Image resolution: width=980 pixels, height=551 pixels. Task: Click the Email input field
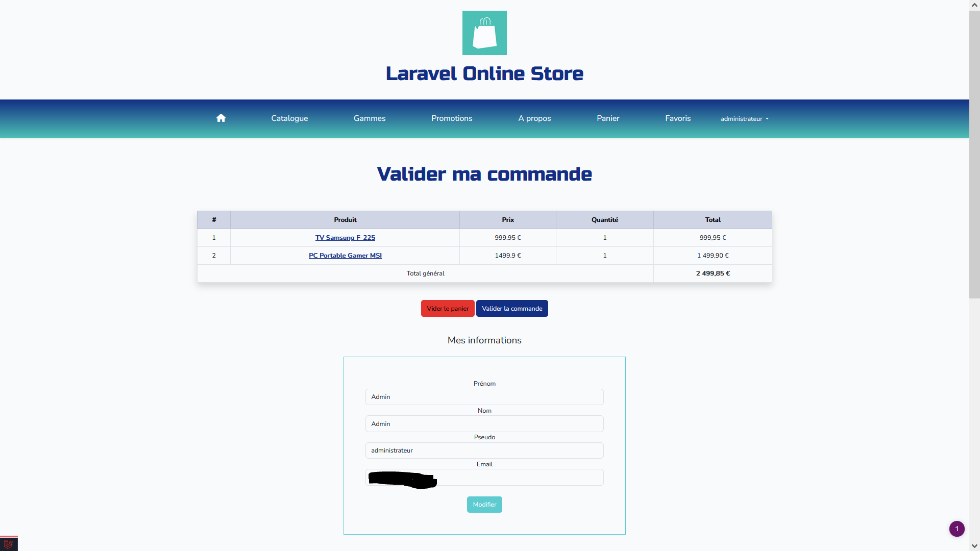(484, 478)
